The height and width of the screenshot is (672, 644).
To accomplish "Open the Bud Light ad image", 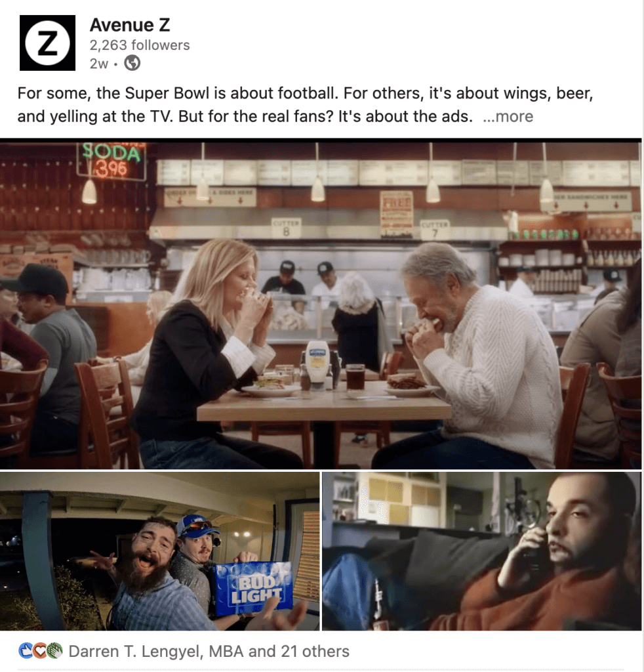I will (x=159, y=551).
